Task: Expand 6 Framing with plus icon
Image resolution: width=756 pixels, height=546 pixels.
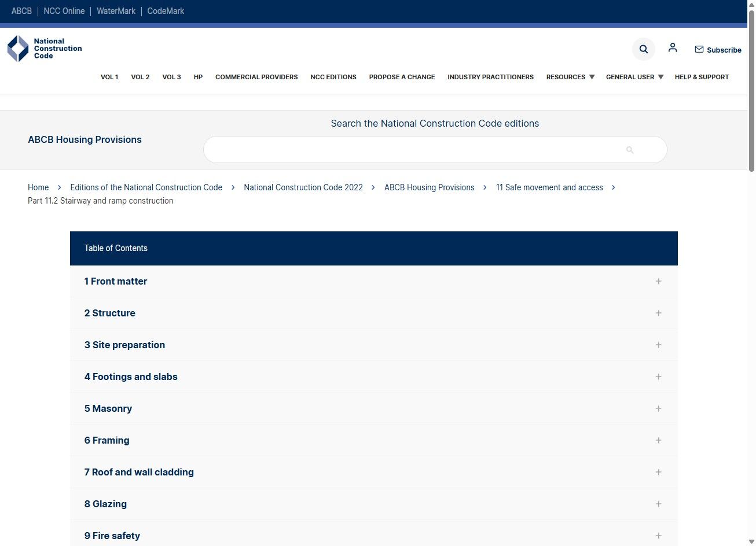Action: click(658, 440)
